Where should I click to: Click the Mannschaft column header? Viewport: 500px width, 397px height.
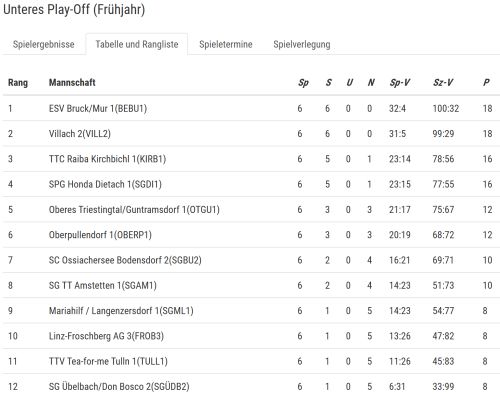[x=72, y=82]
